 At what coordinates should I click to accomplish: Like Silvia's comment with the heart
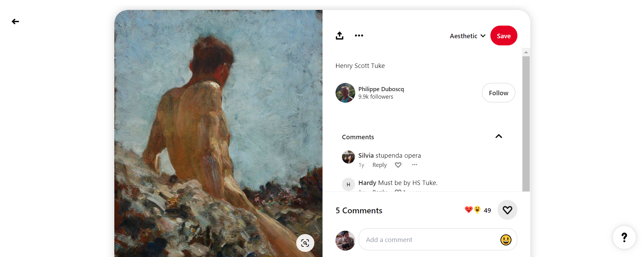[x=398, y=165]
